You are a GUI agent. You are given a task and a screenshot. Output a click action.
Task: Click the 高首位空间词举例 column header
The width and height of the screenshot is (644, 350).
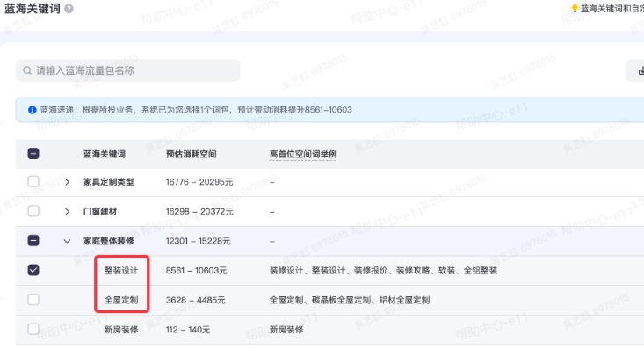click(x=303, y=154)
